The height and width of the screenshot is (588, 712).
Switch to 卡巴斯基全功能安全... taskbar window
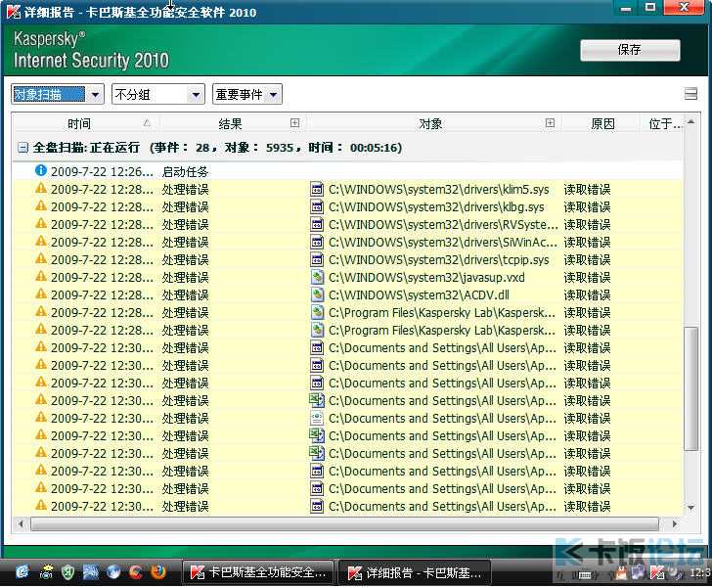click(x=258, y=572)
